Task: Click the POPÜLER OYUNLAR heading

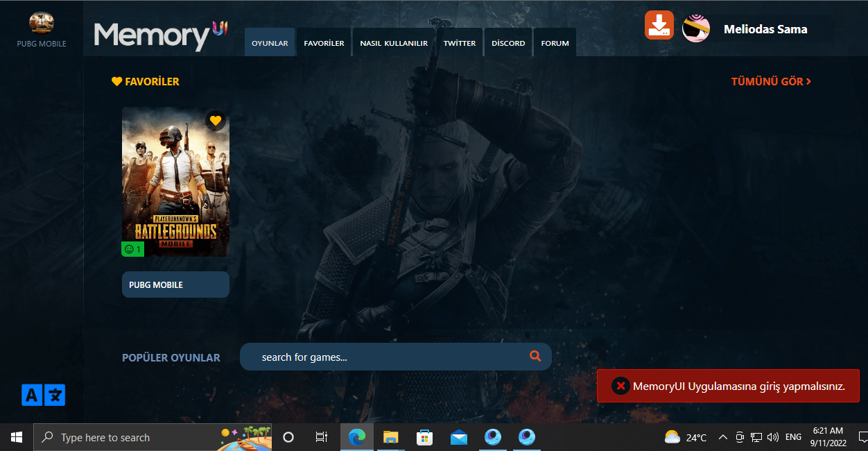Action: (171, 358)
